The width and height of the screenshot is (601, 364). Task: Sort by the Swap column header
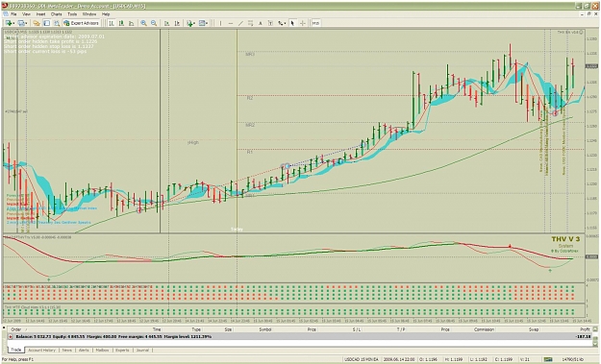point(534,329)
